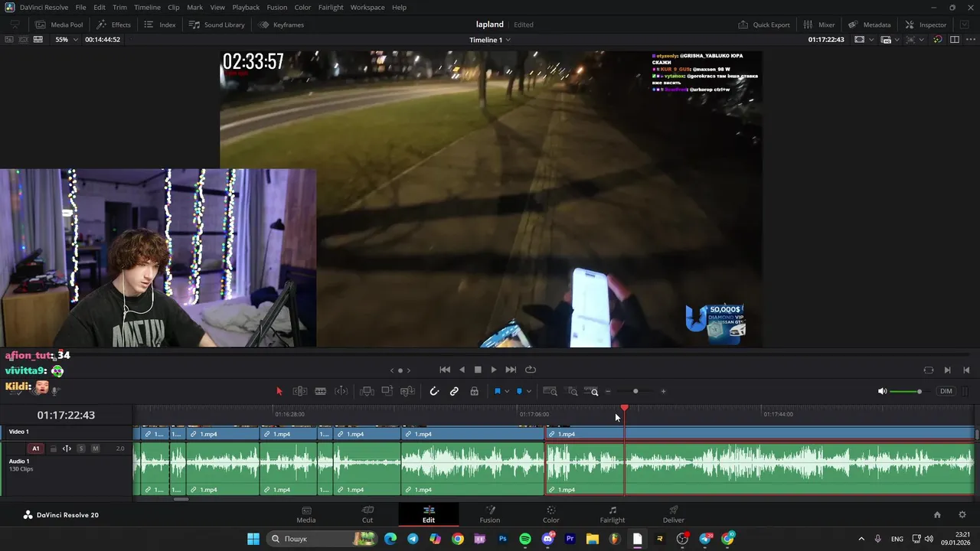The height and width of the screenshot is (551, 980).
Task: Open Windows Start menu
Action: [x=253, y=539]
